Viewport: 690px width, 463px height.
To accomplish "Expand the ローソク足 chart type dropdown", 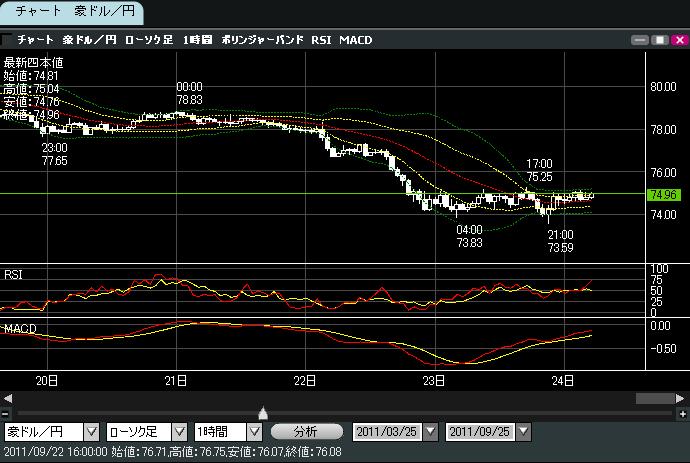I will (179, 431).
